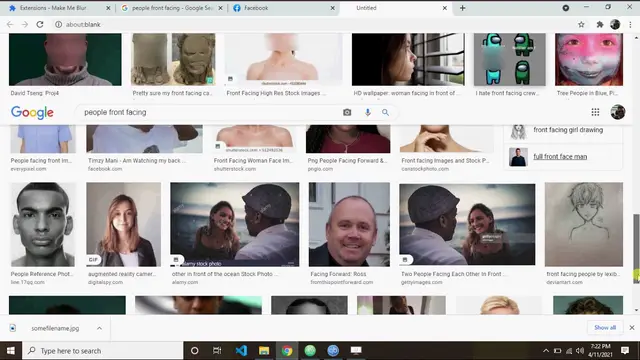Image resolution: width=640 pixels, height=360 pixels.
Task: Go forward in browser history
Action: click(24, 24)
